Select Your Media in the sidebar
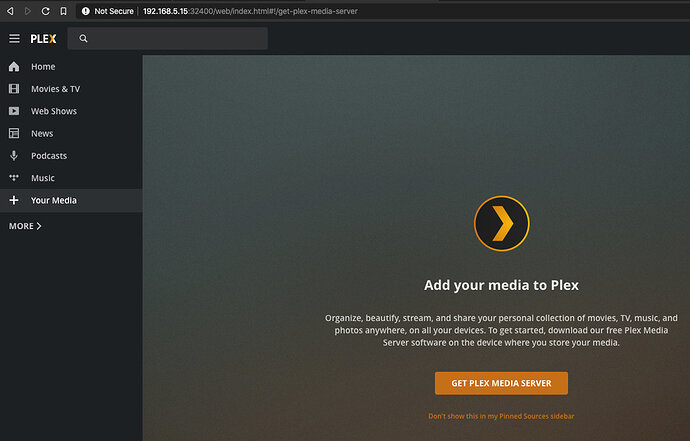 point(71,200)
